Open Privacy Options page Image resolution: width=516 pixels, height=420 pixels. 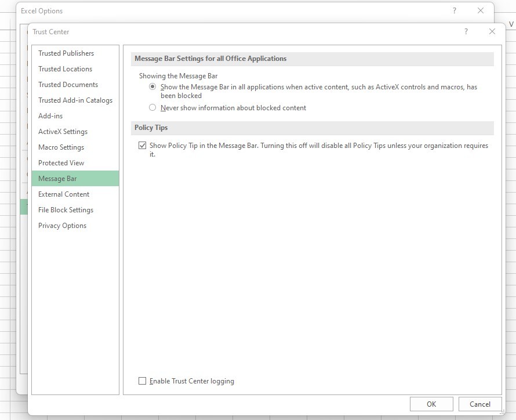click(75, 226)
